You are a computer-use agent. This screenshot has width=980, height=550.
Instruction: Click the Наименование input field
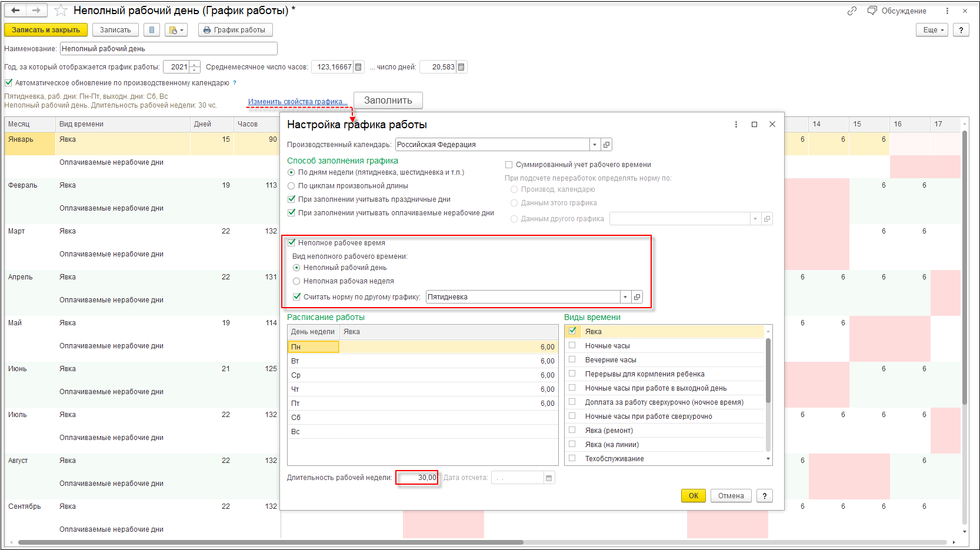tap(168, 49)
